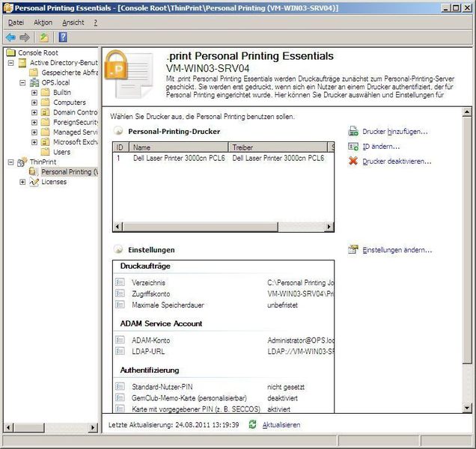Open the Datei menu
The height and width of the screenshot is (449, 476).
click(16, 22)
